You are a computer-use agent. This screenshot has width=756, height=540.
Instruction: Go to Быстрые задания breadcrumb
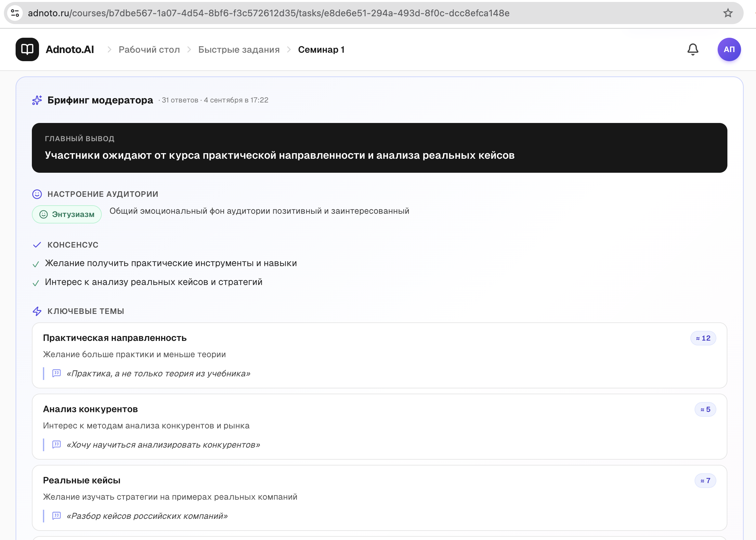pyautogui.click(x=239, y=49)
